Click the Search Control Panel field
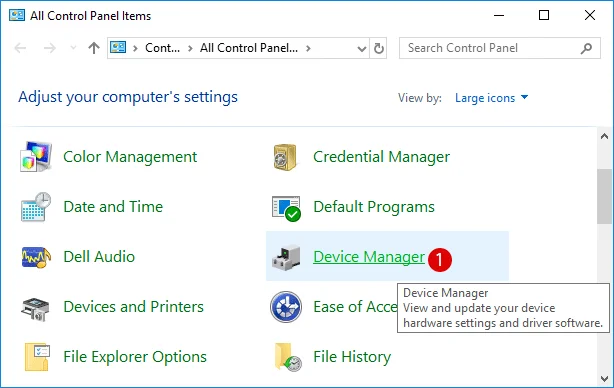This screenshot has height=388, width=614. (500, 48)
